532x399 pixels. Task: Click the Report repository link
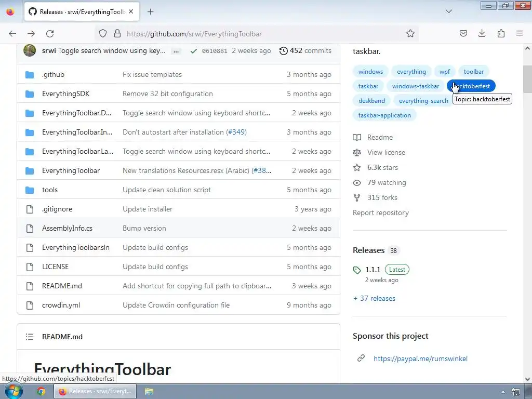[x=381, y=212]
